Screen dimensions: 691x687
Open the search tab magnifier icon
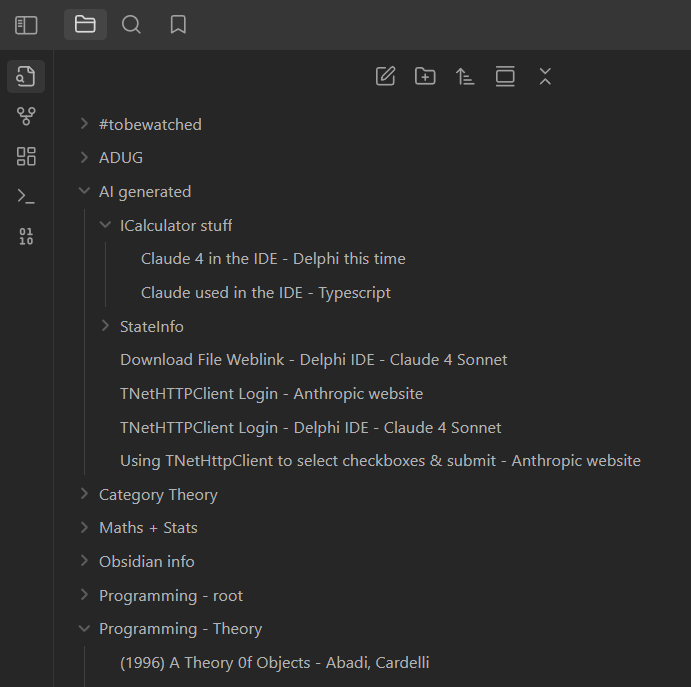(131, 25)
